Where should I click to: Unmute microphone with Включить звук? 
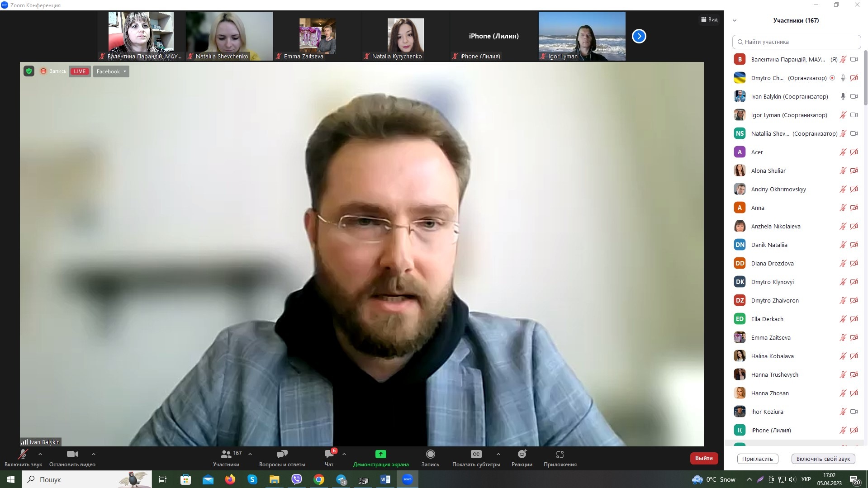23,455
